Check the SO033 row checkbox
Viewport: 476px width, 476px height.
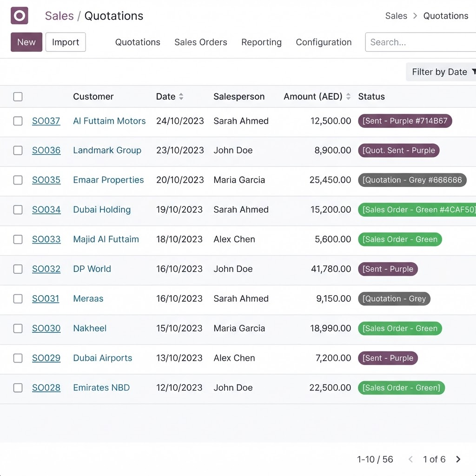[18, 239]
